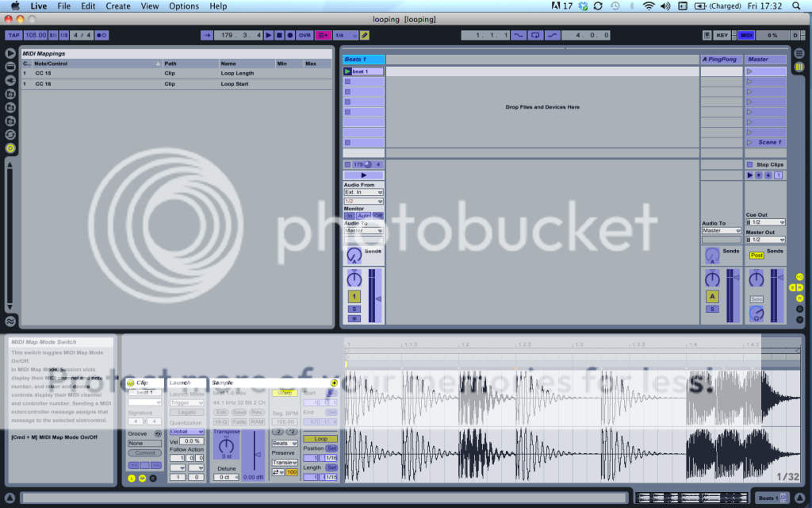Toggle the Warp switch
The image size is (812, 508).
(285, 393)
